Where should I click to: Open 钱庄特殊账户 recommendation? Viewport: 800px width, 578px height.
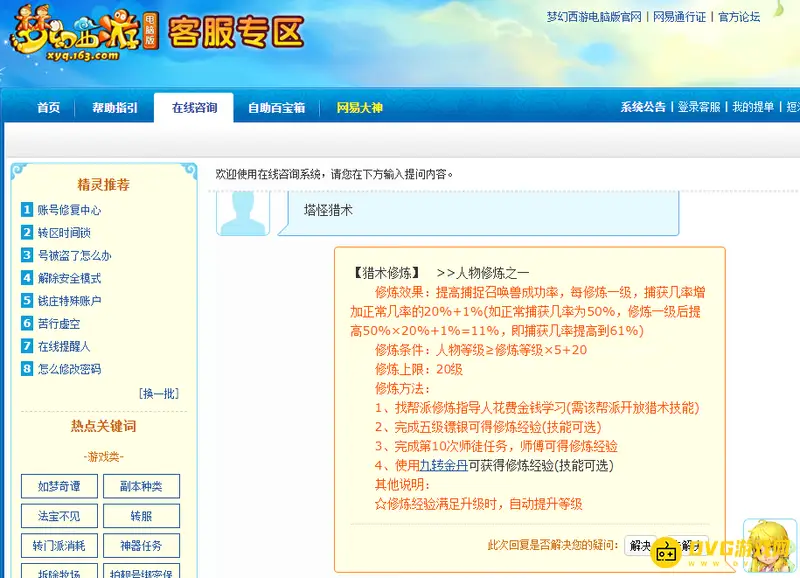click(x=69, y=300)
